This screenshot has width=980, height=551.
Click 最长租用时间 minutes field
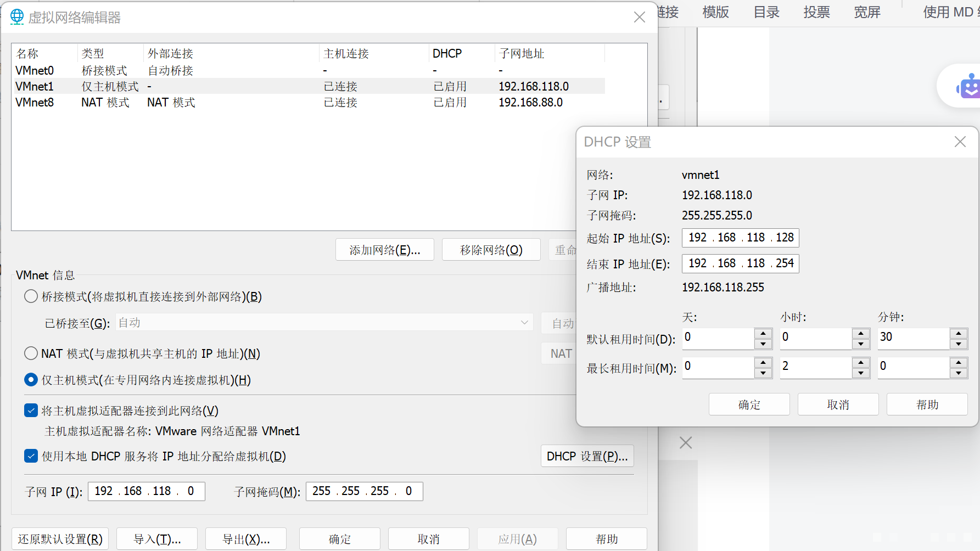click(x=914, y=368)
